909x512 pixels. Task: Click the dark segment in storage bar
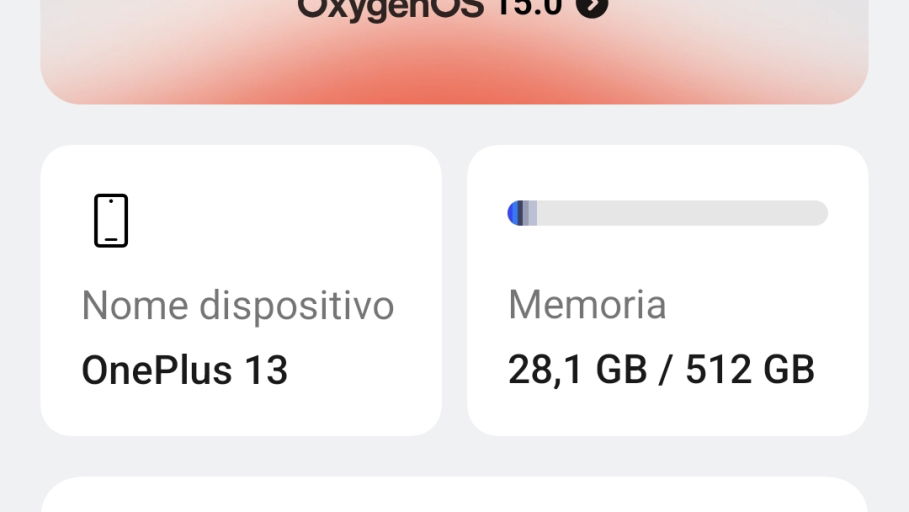click(520, 213)
